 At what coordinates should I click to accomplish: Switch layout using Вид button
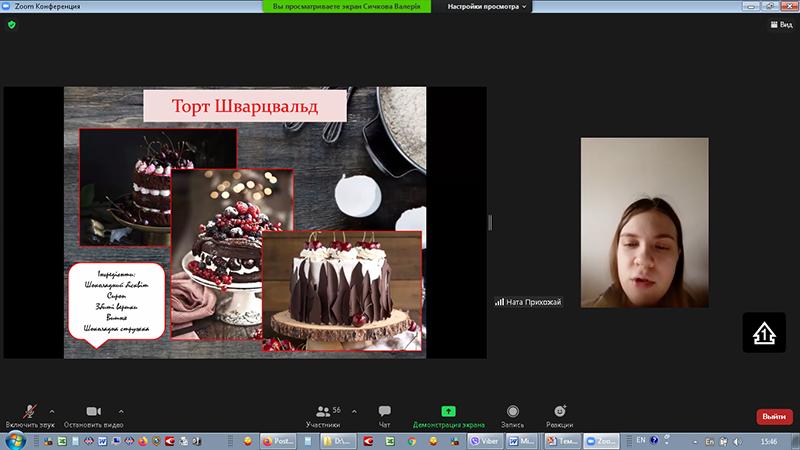[x=779, y=25]
